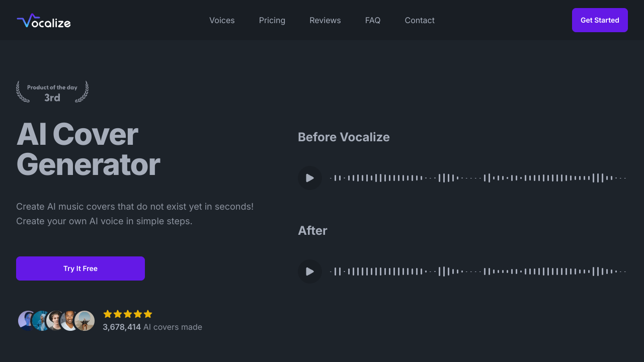The width and height of the screenshot is (644, 362).
Task: Click the Product of the day laurel badge
Action: 52,92
